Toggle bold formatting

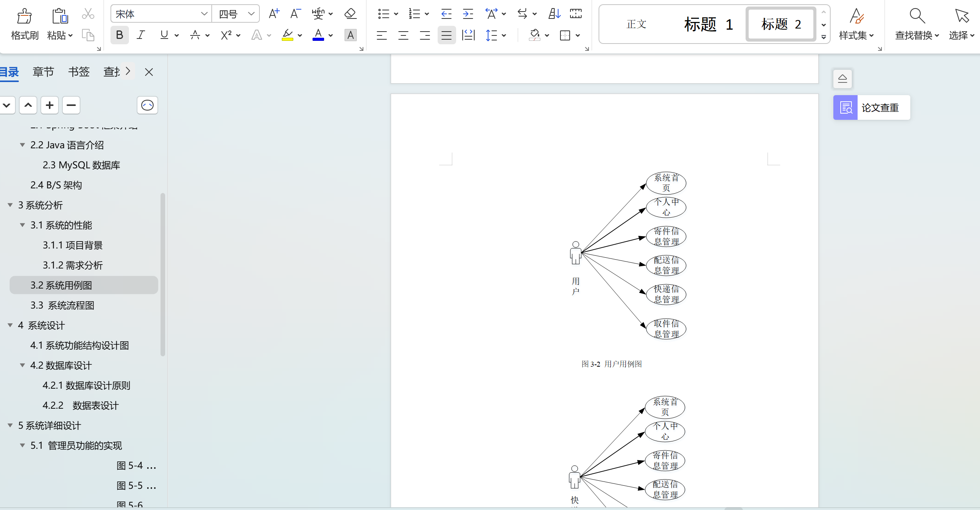119,35
